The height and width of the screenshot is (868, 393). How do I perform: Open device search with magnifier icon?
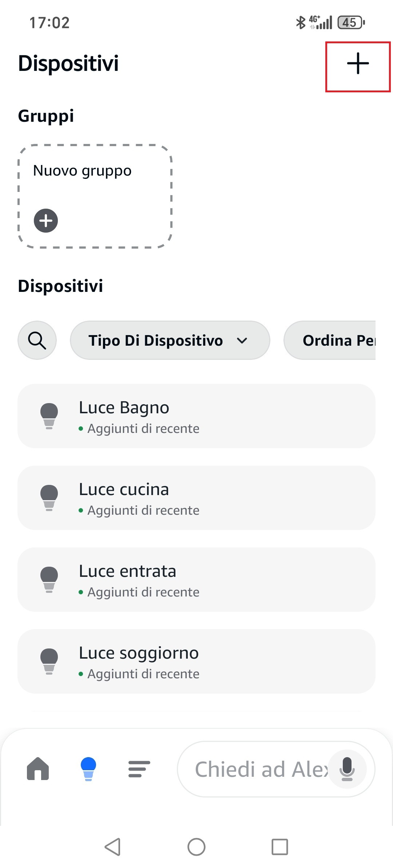pyautogui.click(x=37, y=340)
